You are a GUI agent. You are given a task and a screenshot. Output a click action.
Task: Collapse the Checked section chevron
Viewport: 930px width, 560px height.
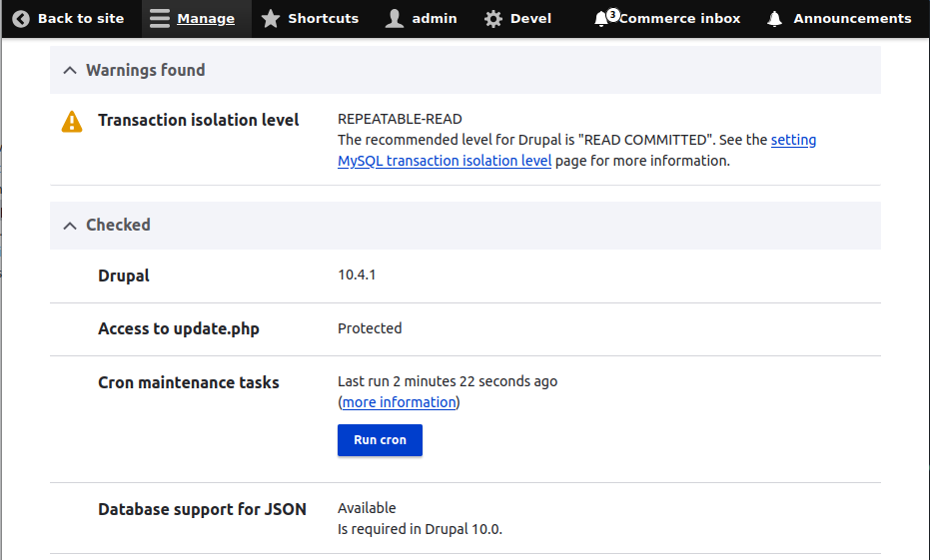click(x=70, y=226)
